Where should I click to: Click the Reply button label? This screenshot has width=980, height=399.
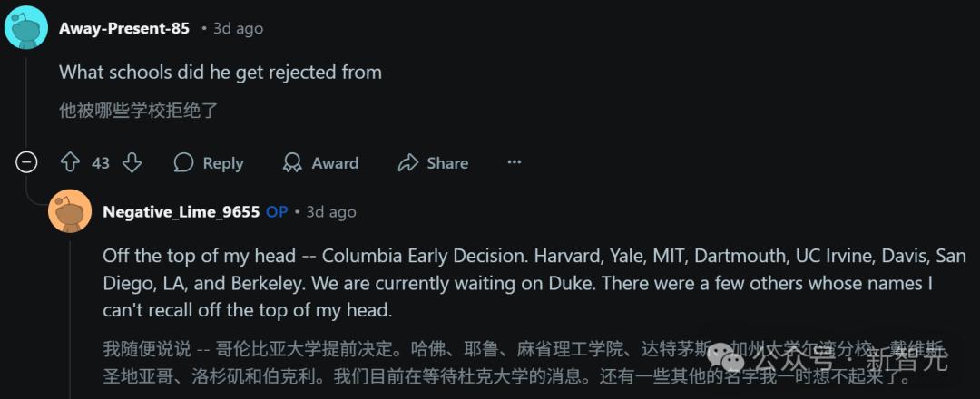tap(223, 163)
